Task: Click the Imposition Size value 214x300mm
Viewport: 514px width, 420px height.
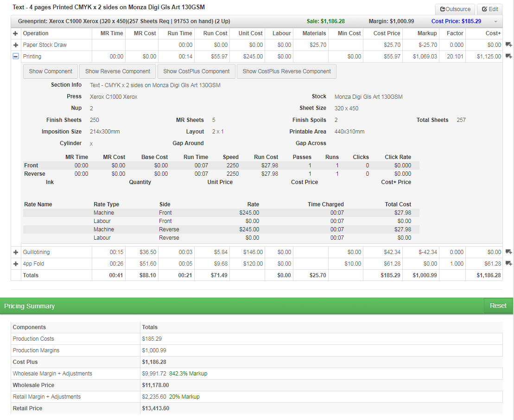Action: (x=105, y=132)
